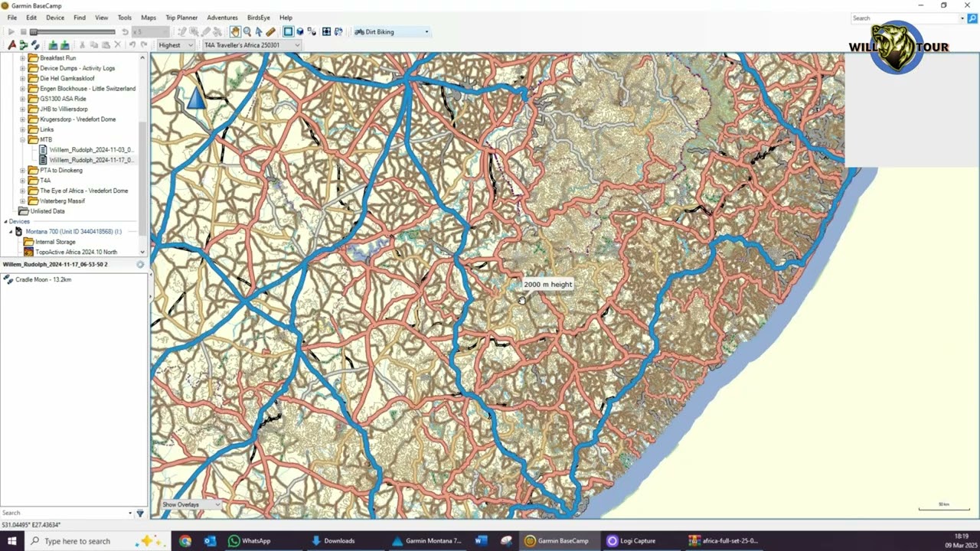
Task: Open the Adventures menu
Action: (222, 18)
